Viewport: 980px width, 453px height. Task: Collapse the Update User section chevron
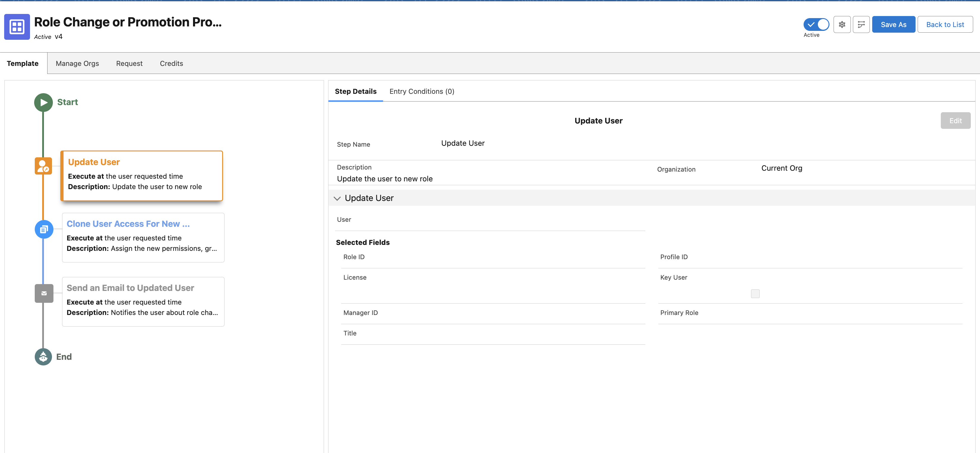(x=337, y=199)
